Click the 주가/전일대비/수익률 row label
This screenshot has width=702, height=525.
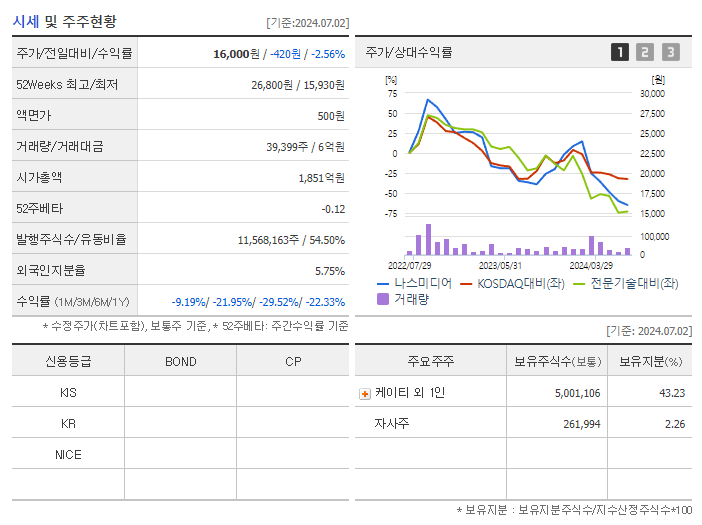(x=74, y=53)
